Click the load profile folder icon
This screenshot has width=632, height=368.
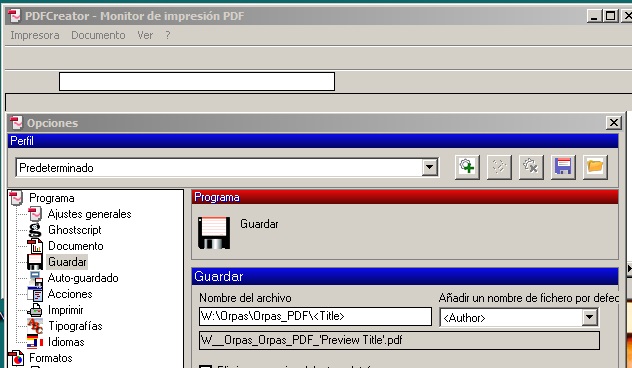coord(595,166)
